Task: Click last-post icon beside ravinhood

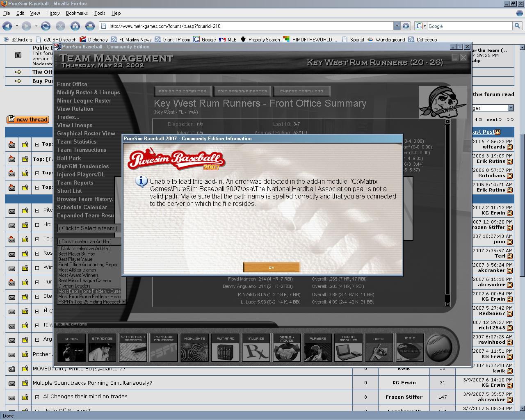Action: click(x=509, y=342)
